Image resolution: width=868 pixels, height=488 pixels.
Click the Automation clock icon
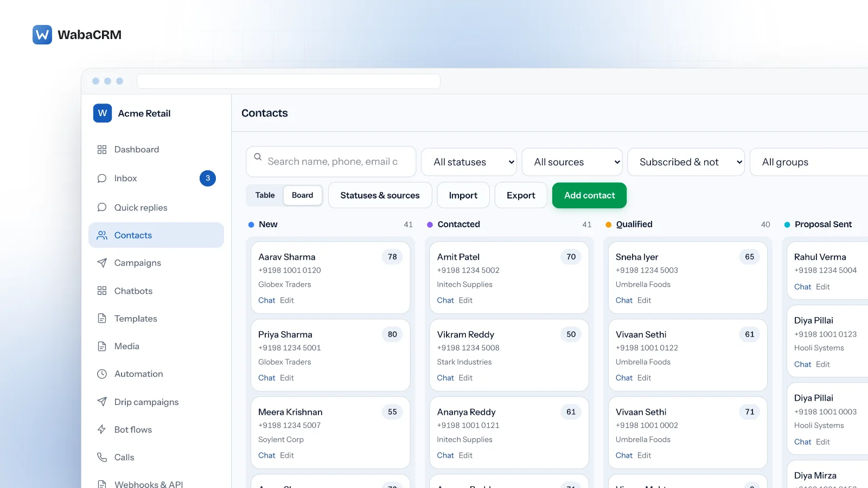tap(102, 374)
